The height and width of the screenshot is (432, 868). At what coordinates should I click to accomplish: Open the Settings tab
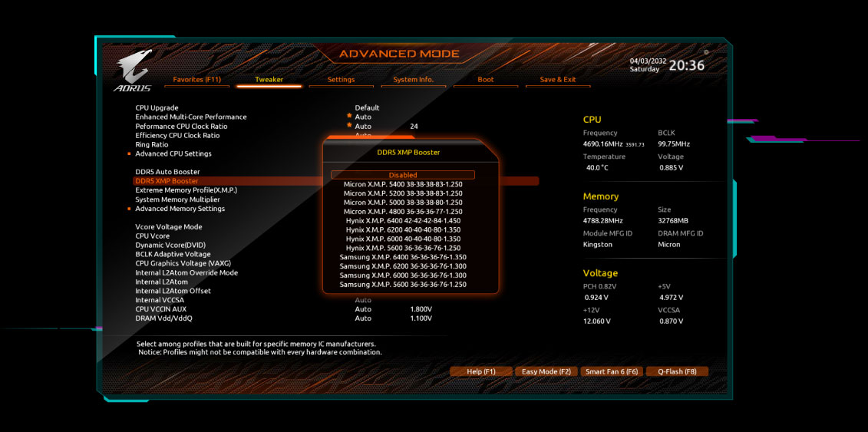point(341,80)
